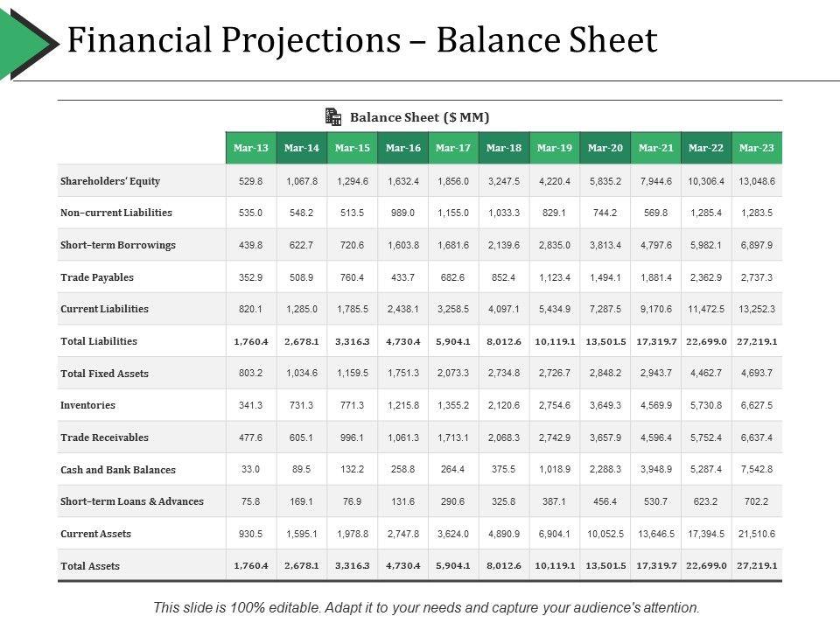Click the green arrow beside the slide title
840x630 pixels.
pos(24,41)
